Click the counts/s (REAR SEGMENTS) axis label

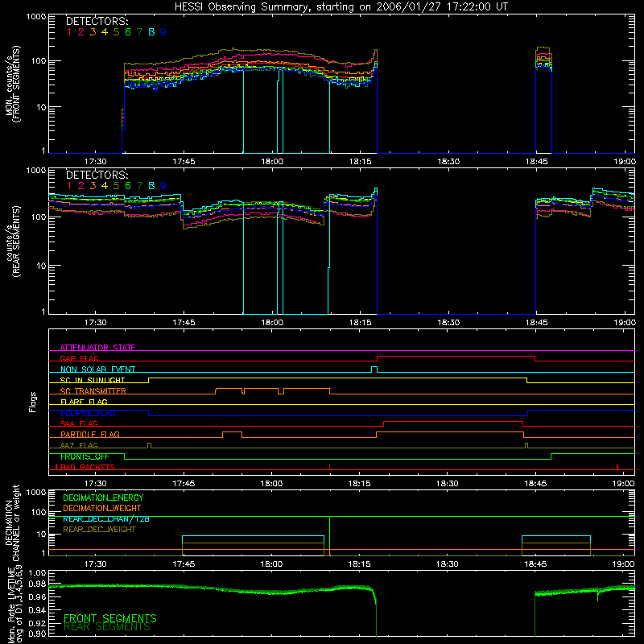13,241
